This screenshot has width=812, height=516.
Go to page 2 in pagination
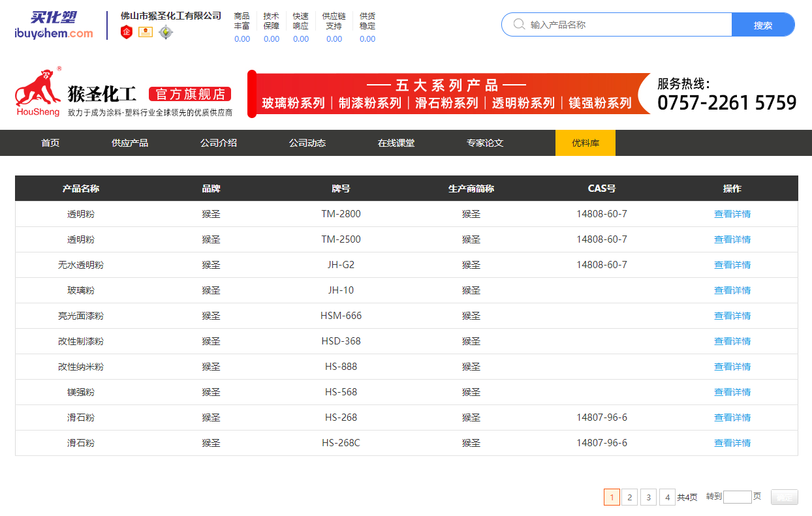click(x=629, y=497)
